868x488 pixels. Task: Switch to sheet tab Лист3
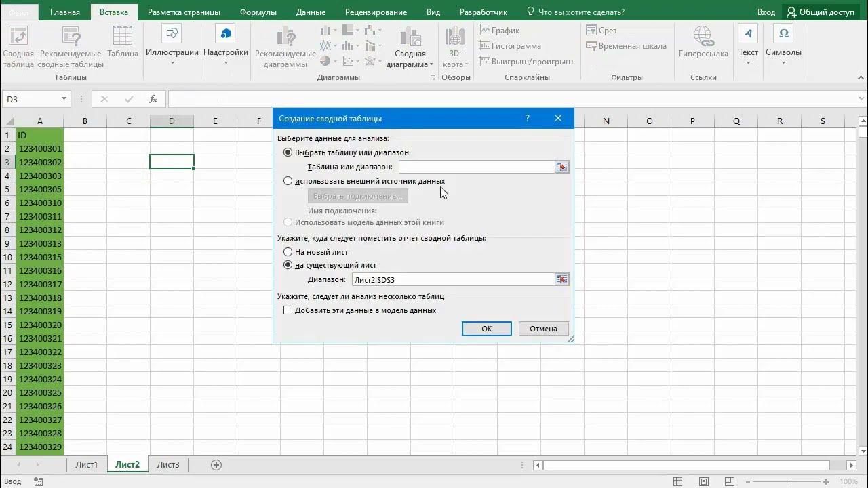tap(168, 465)
